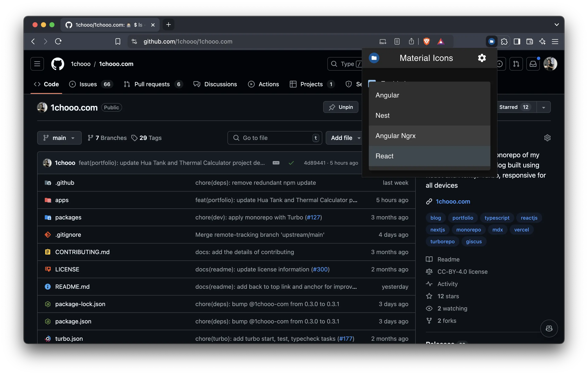Open the Pull requests tab
The height and width of the screenshot is (375, 588).
point(153,84)
